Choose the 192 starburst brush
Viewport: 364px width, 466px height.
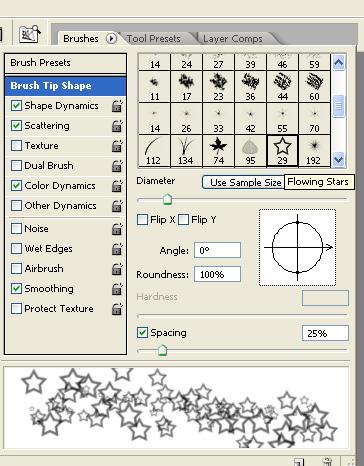(x=314, y=151)
